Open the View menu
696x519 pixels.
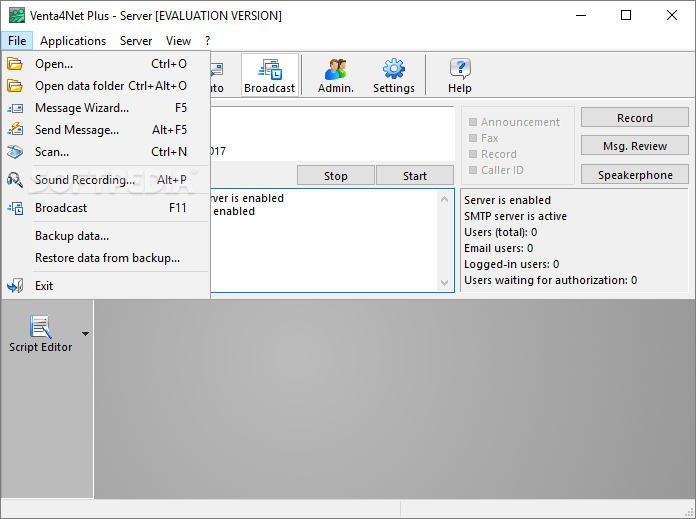click(178, 41)
